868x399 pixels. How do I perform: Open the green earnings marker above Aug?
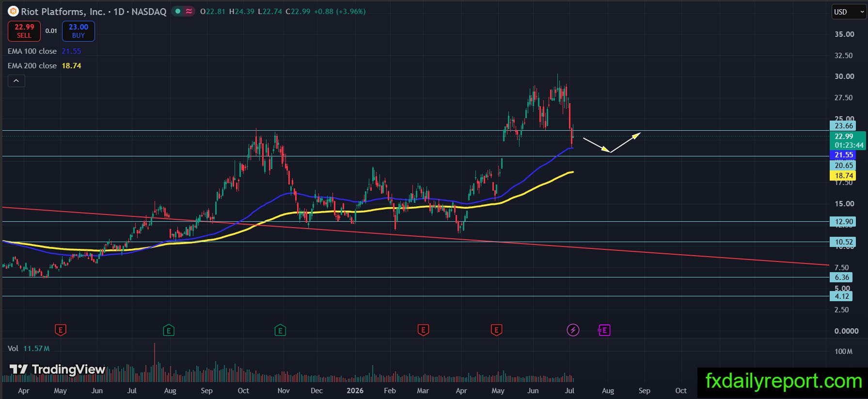click(168, 330)
